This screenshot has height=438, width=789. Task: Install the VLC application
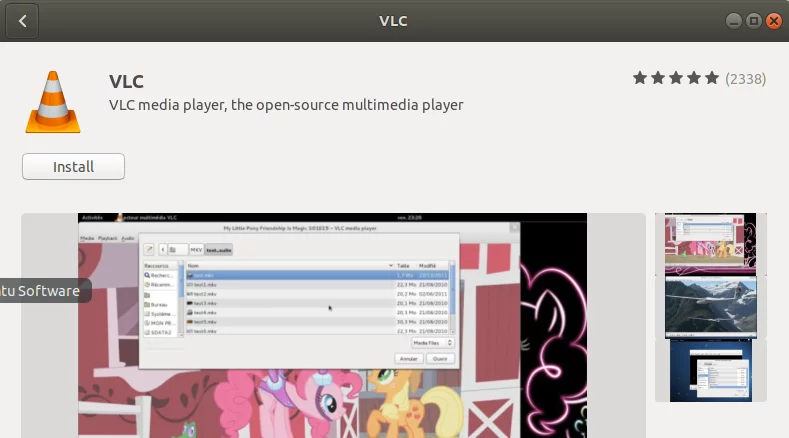[x=73, y=167]
